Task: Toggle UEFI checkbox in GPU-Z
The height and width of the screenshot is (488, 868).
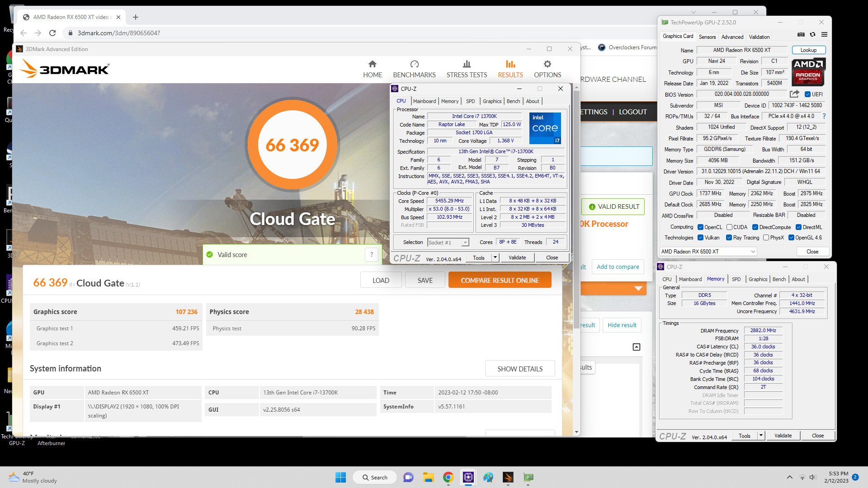Action: (807, 94)
